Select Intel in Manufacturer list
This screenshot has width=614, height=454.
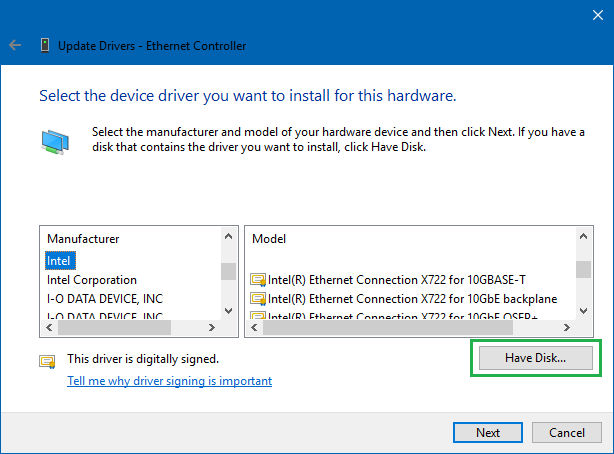coord(57,261)
